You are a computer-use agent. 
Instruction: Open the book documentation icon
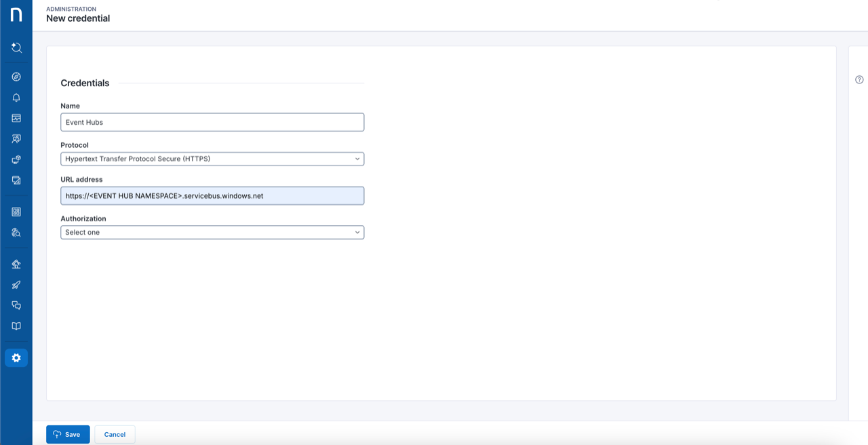point(16,326)
